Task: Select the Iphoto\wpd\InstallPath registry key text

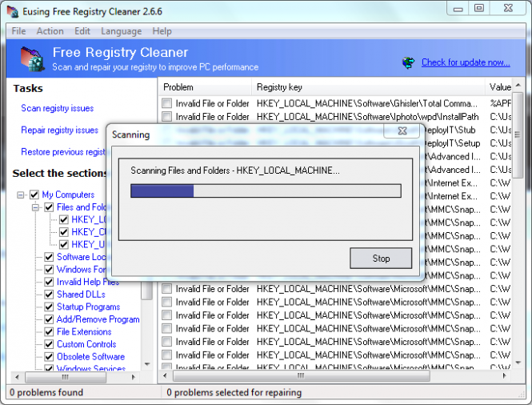Action: [x=367, y=117]
